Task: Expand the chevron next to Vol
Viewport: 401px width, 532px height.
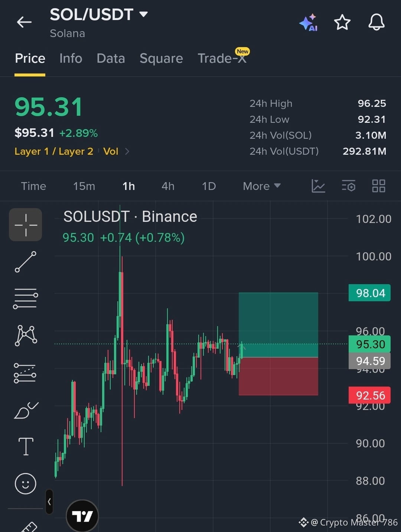Action: click(x=127, y=151)
